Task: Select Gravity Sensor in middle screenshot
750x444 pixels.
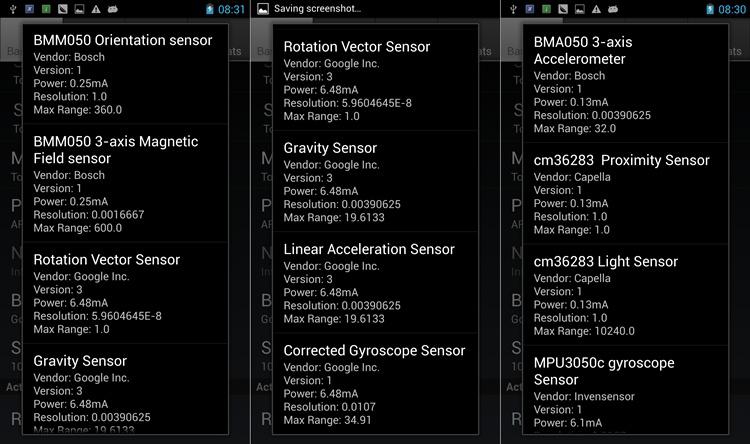Action: tap(331, 148)
